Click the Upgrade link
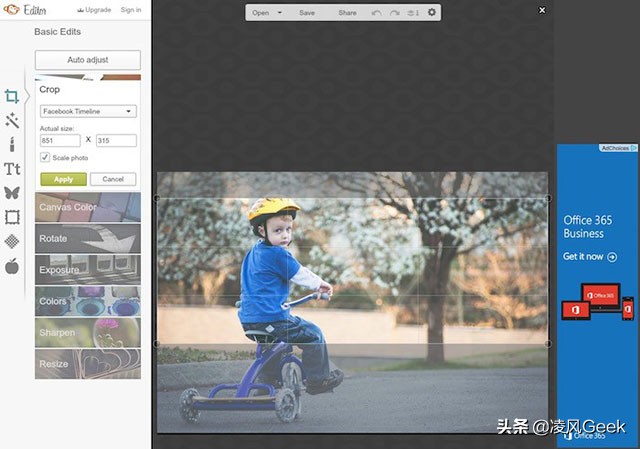This screenshot has width=640, height=449. click(94, 10)
